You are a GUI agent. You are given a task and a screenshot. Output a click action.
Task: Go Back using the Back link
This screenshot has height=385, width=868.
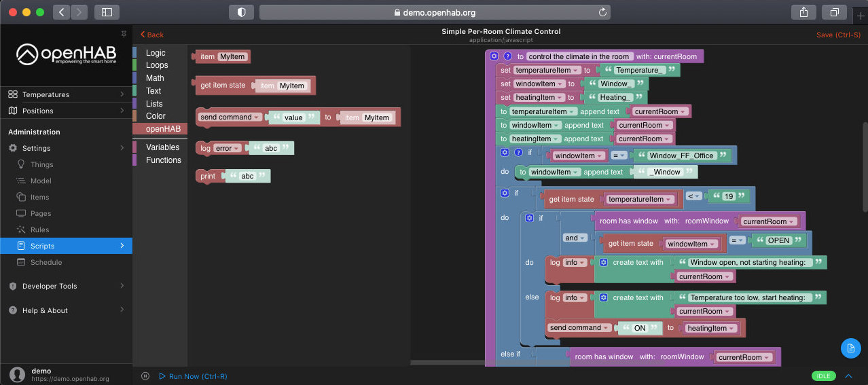pyautogui.click(x=152, y=35)
